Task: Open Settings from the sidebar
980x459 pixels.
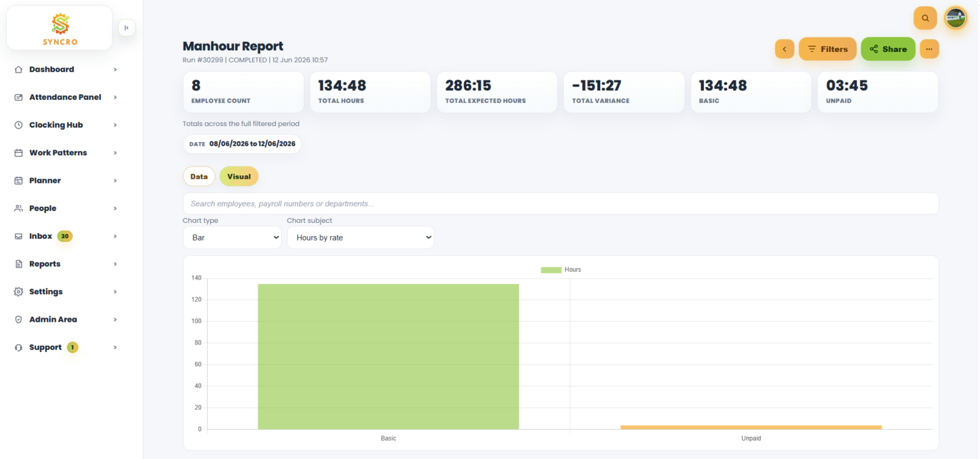Action: tap(46, 292)
